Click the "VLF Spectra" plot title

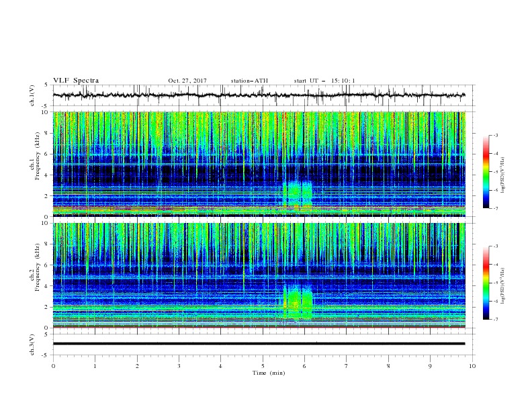coord(76,81)
